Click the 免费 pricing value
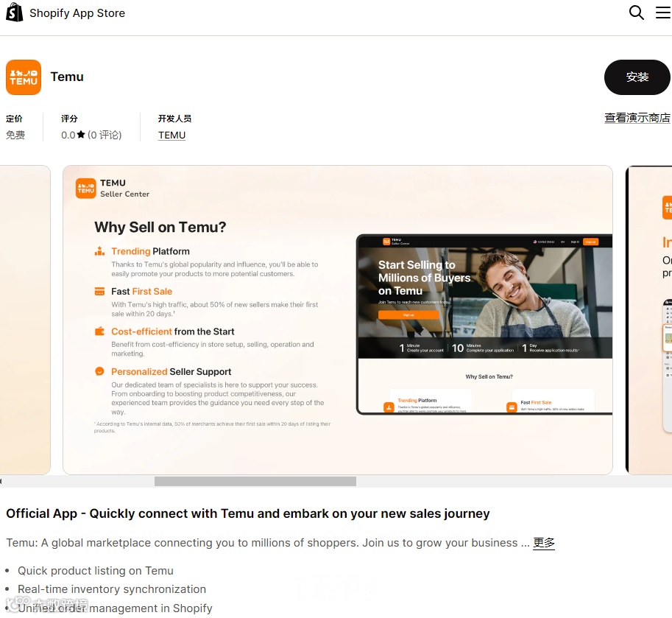 coord(15,135)
